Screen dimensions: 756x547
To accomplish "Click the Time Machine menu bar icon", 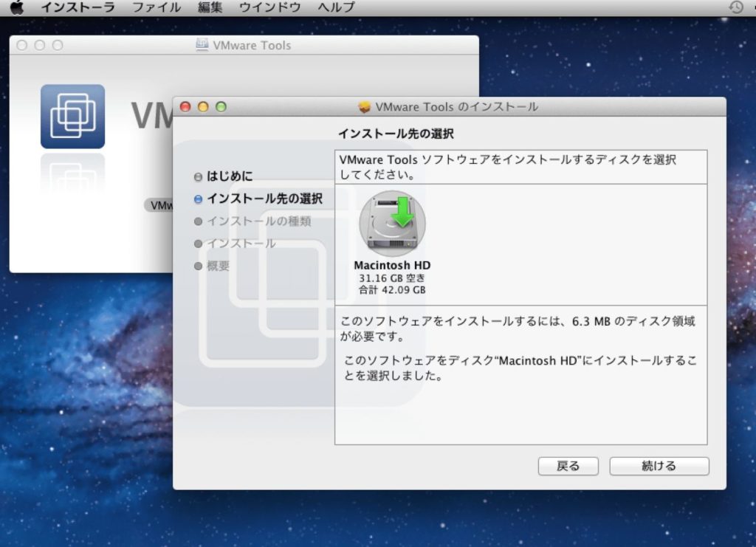I will click(736, 7).
